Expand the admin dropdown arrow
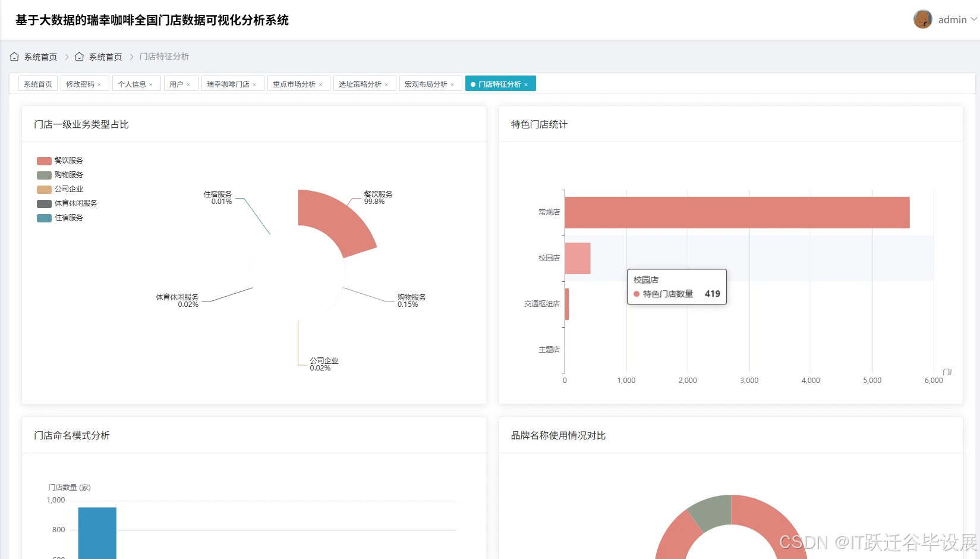This screenshot has width=980, height=559. (x=973, y=20)
